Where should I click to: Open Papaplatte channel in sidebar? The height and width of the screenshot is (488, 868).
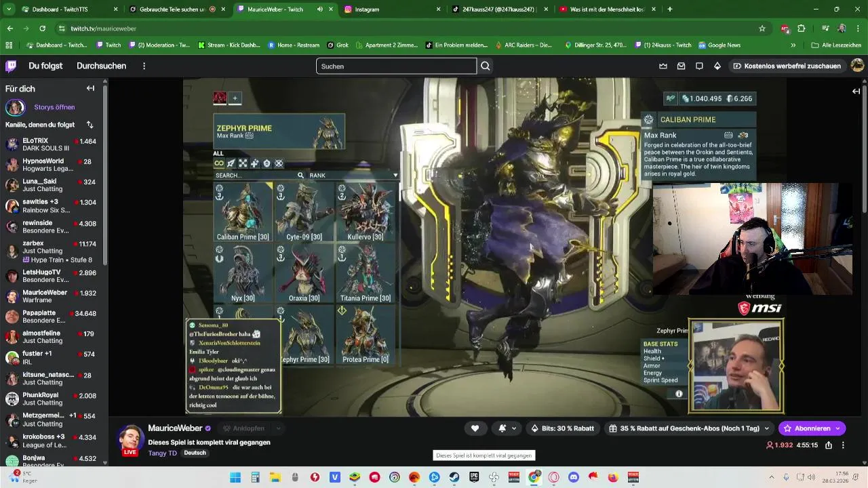[x=51, y=317]
